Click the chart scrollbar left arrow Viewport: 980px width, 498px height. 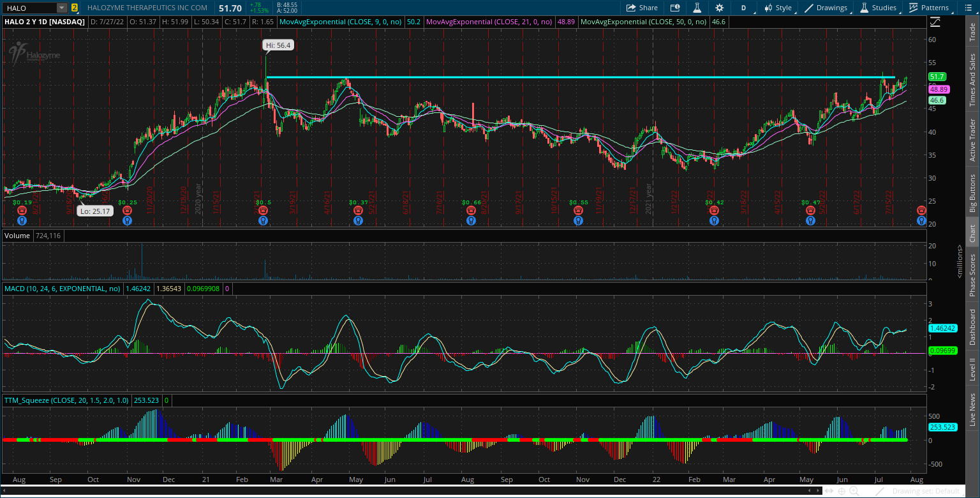(x=811, y=491)
